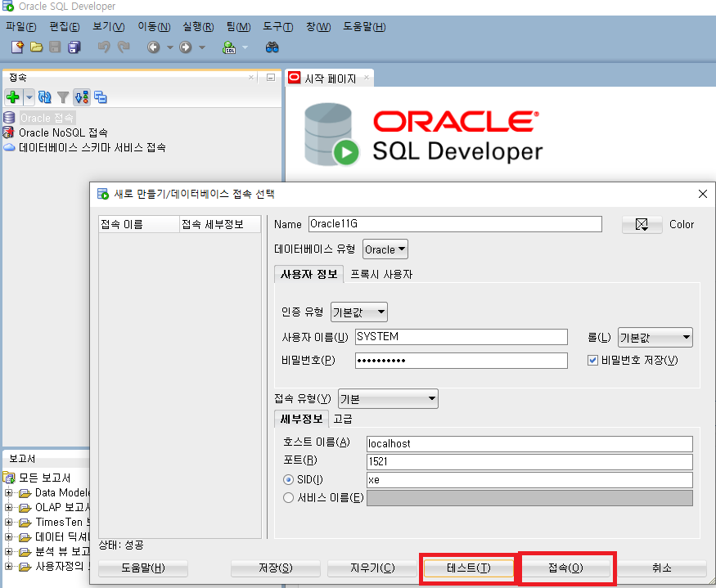
Task: Expand the TimesTen reports node
Action: tap(9, 522)
